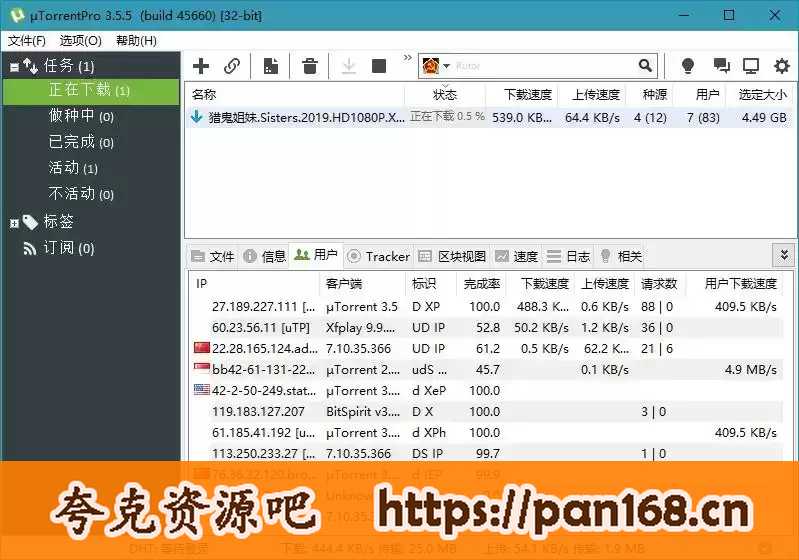This screenshot has height=560, width=799.
Task: Open preferences gear icon
Action: [782, 66]
